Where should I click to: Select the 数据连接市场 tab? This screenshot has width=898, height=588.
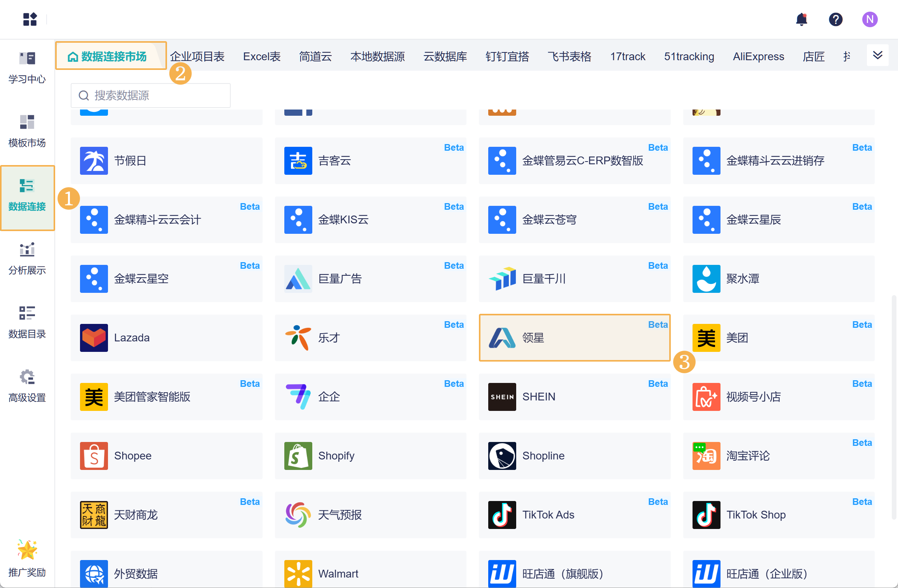pyautogui.click(x=111, y=57)
